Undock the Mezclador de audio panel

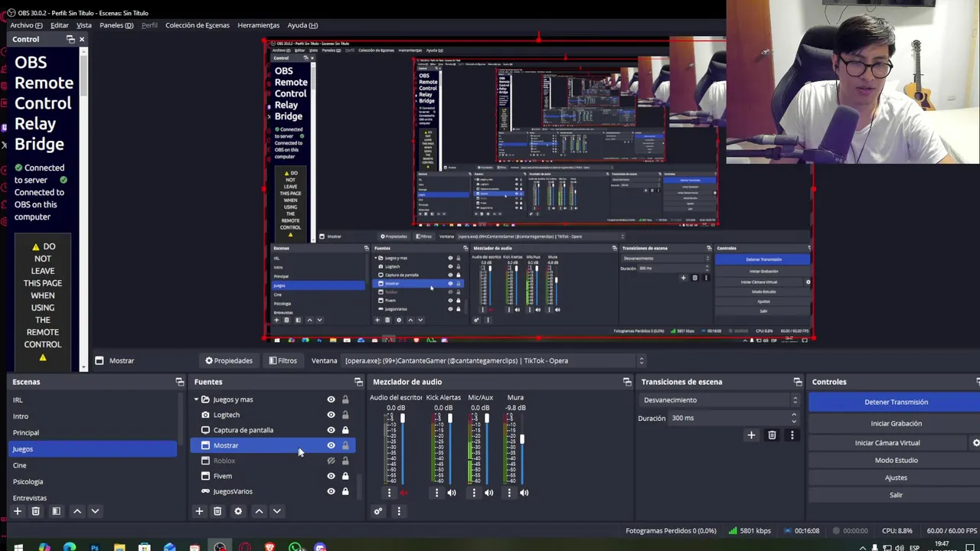627,382
